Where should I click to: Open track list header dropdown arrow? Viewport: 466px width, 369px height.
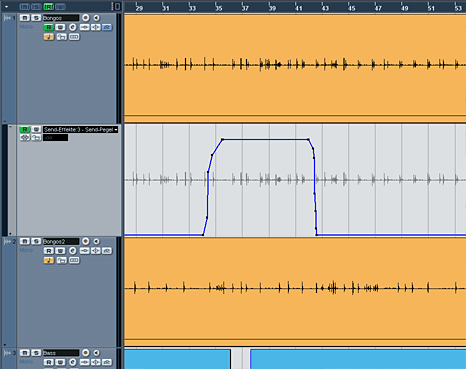click(6, 7)
